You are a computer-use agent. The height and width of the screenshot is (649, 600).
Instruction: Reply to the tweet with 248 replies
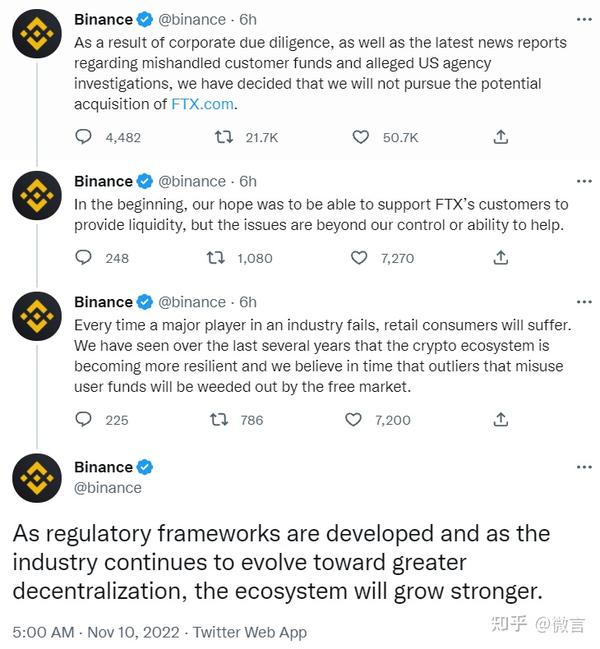point(84,258)
